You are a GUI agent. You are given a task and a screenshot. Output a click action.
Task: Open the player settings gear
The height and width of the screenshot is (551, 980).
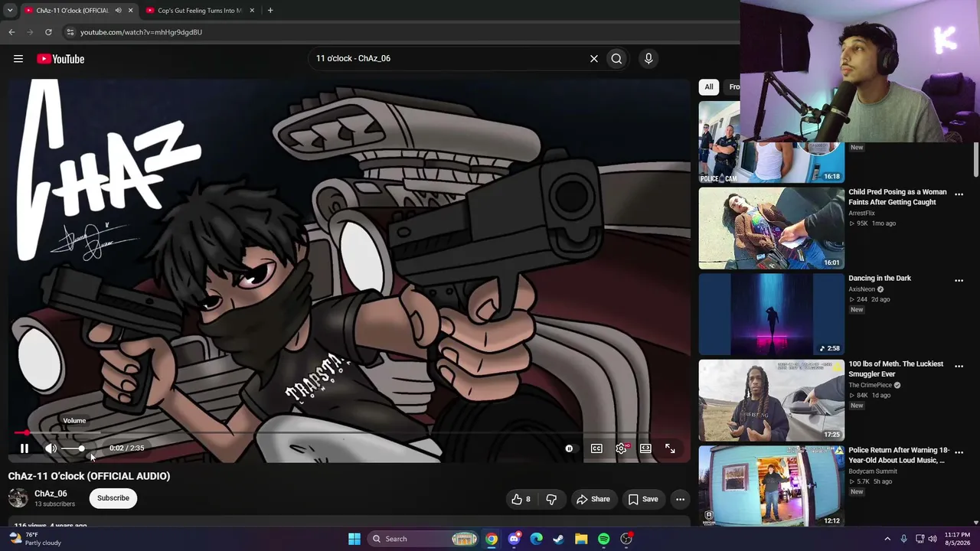[x=621, y=448]
